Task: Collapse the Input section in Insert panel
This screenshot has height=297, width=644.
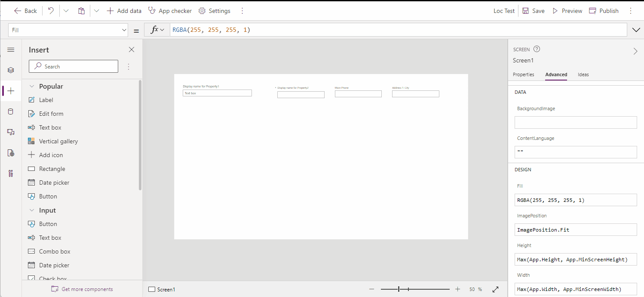Action: [x=32, y=210]
